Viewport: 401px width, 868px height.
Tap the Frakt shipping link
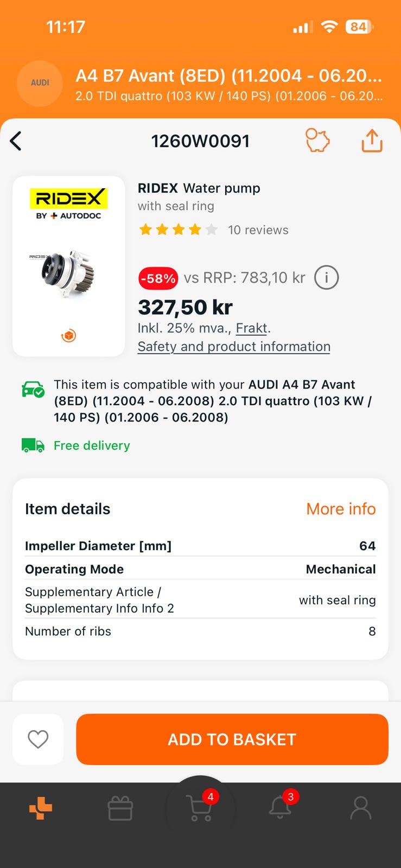[252, 328]
